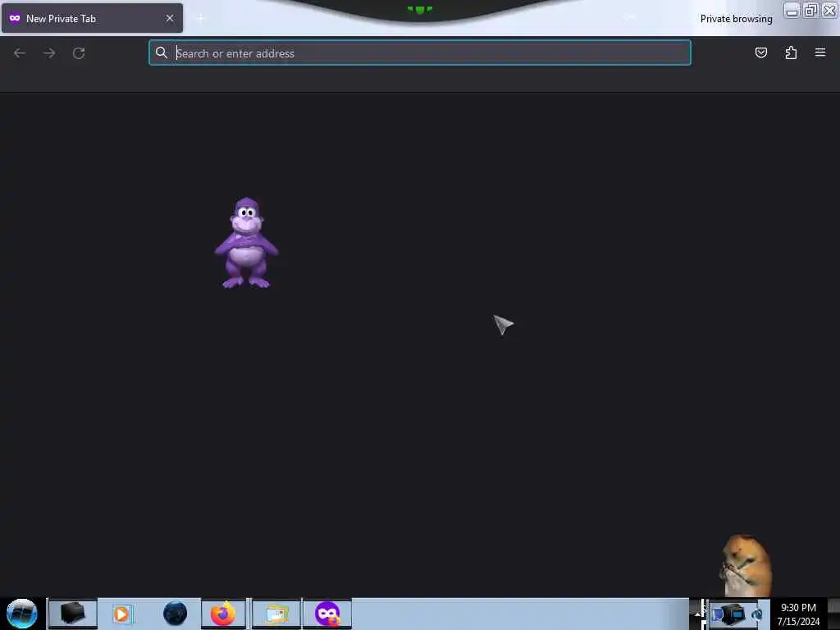Image resolution: width=840 pixels, height=630 pixels.
Task: Open the dark globe app in taskbar
Action: tap(175, 614)
